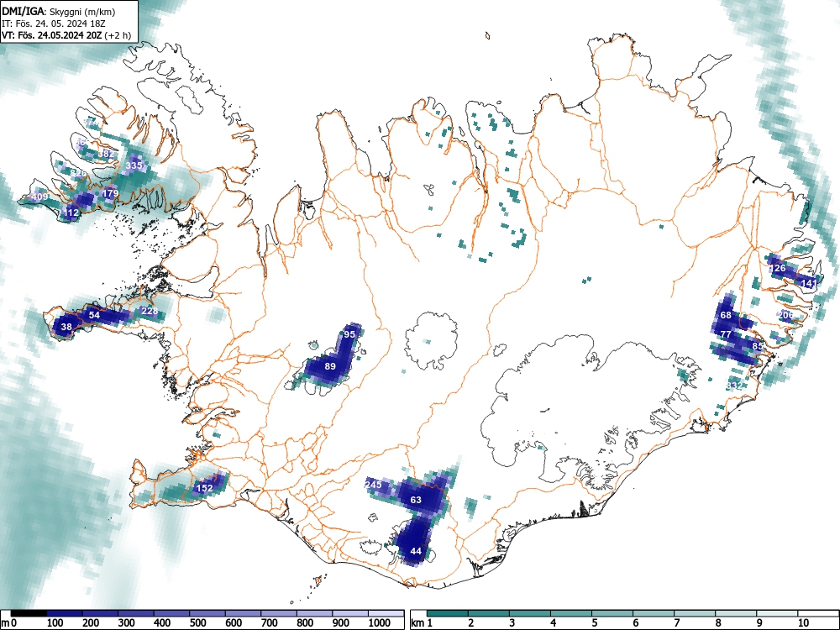Click the visibility value 68 on the map

coord(726,315)
